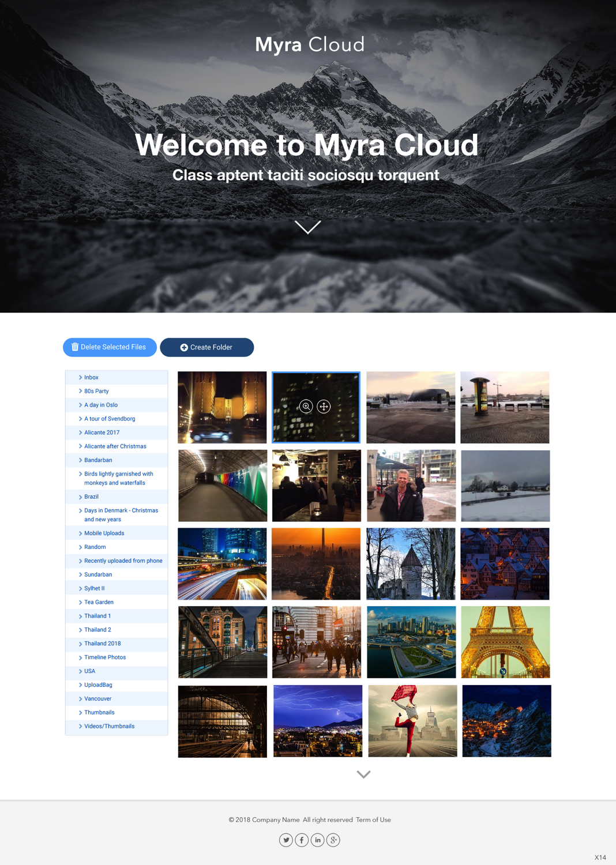Expand the Thailand 2018 folder
The image size is (616, 865).
[103, 643]
